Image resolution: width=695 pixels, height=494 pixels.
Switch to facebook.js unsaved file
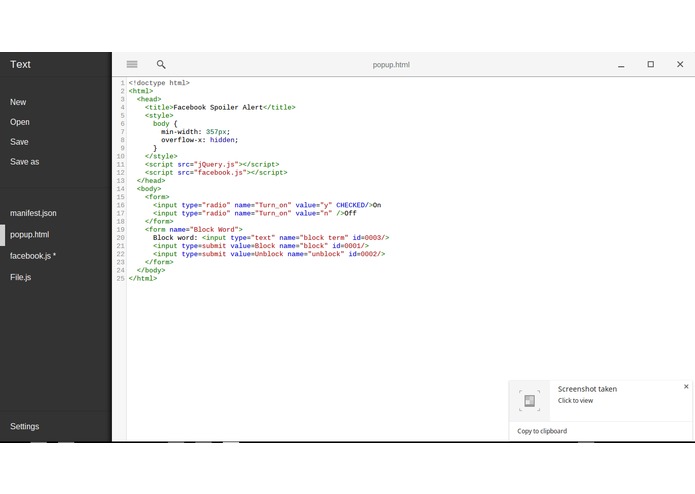pyautogui.click(x=33, y=256)
